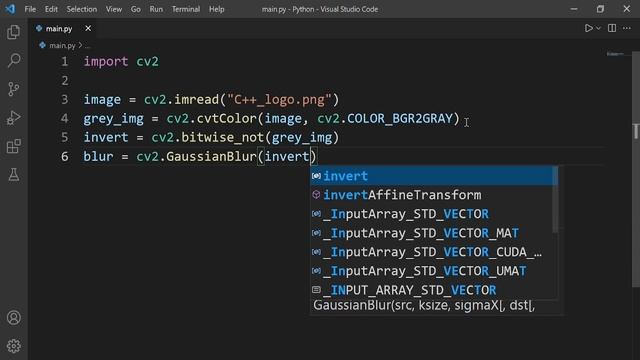Open the Manage gear icon

(13, 346)
